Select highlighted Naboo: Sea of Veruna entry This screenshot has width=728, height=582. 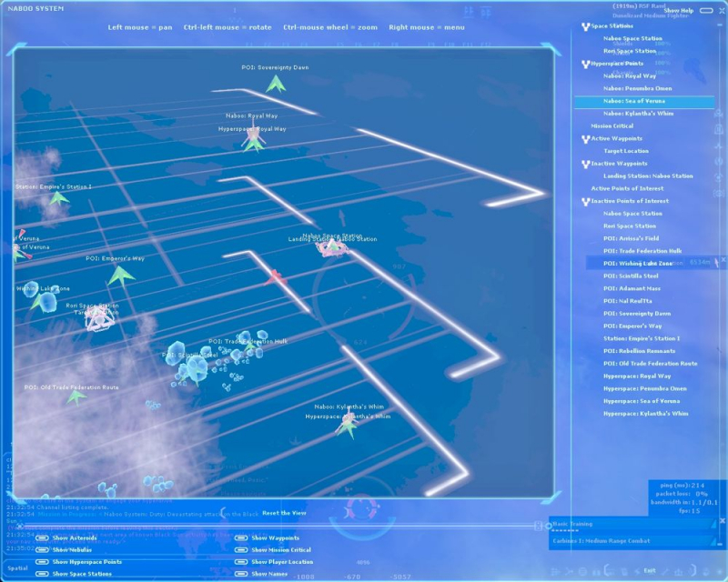tap(644, 101)
